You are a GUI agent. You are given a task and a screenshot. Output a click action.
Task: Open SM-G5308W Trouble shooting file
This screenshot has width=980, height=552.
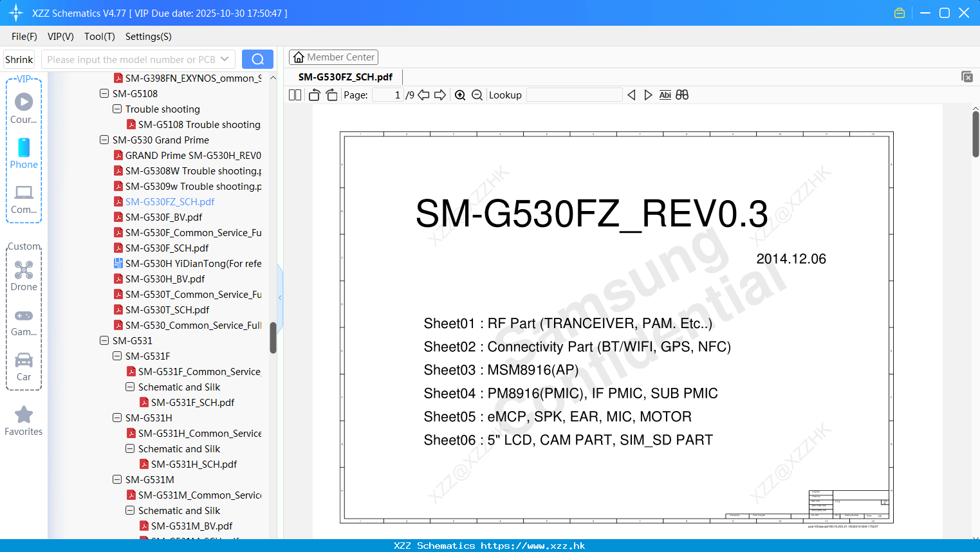pyautogui.click(x=187, y=170)
